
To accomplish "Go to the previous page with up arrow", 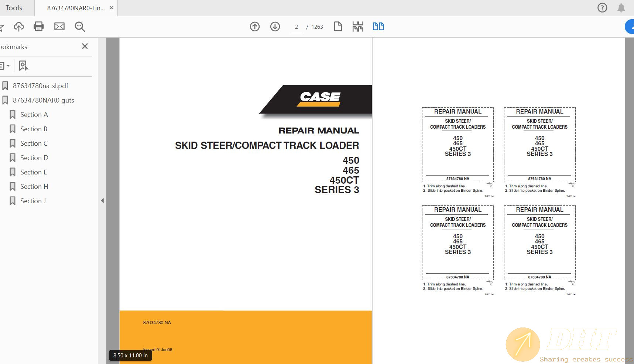I will click(x=255, y=26).
